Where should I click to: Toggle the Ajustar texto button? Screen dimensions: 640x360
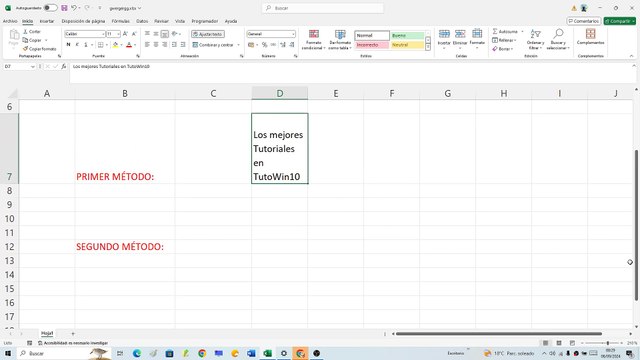tap(208, 34)
